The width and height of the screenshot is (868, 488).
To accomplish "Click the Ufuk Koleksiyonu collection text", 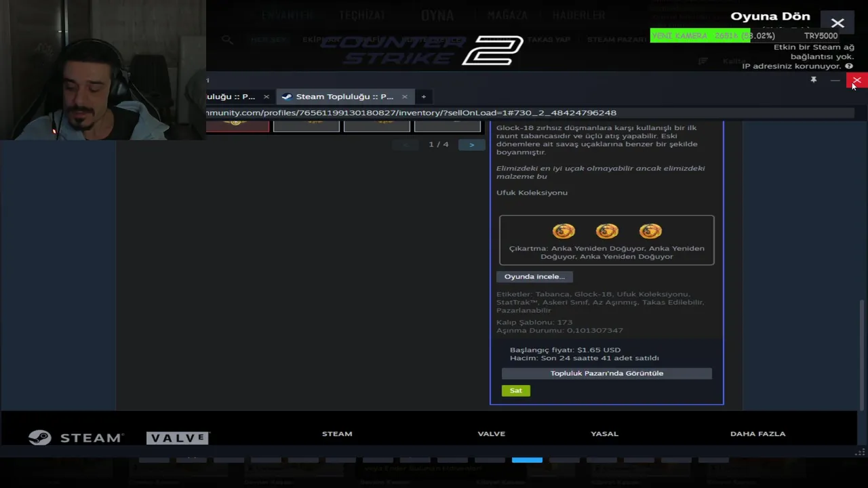I will click(x=532, y=192).
